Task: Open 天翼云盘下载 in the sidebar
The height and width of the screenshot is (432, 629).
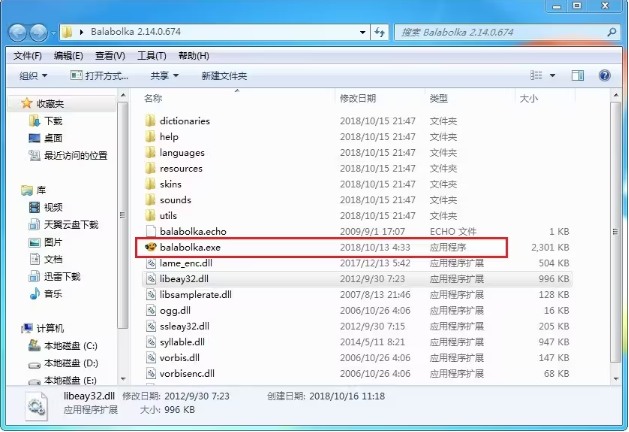Action: pyautogui.click(x=63, y=225)
